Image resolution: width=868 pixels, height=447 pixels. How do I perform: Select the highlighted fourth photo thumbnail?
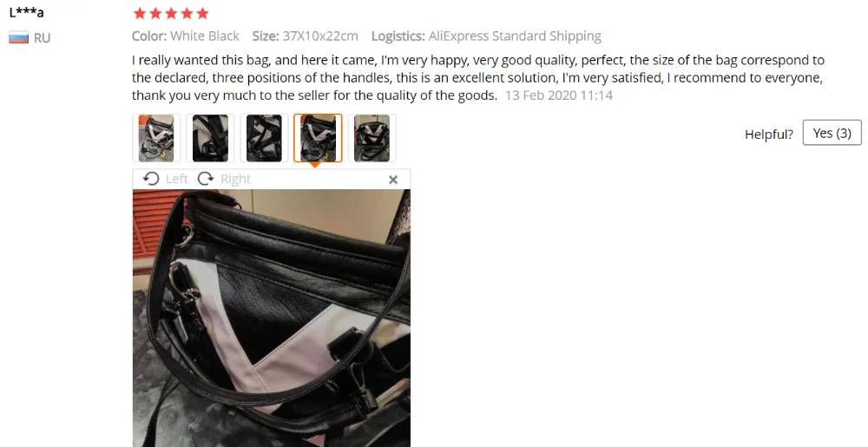point(318,138)
